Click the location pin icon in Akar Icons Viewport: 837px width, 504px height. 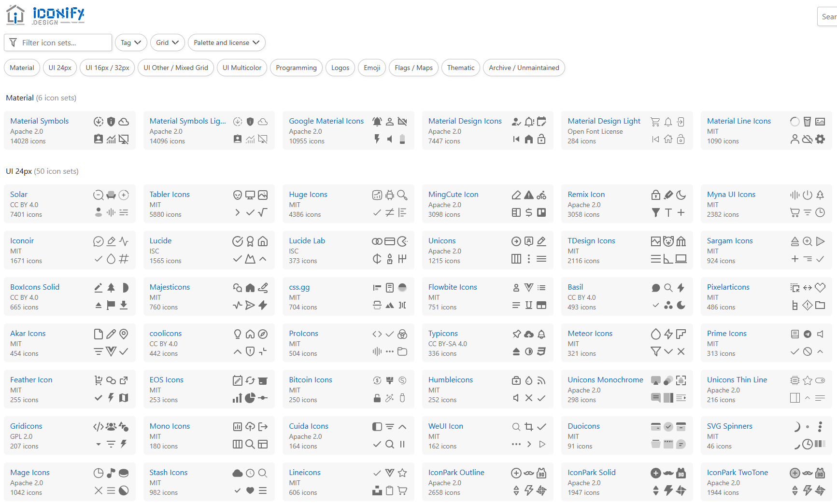click(x=124, y=334)
